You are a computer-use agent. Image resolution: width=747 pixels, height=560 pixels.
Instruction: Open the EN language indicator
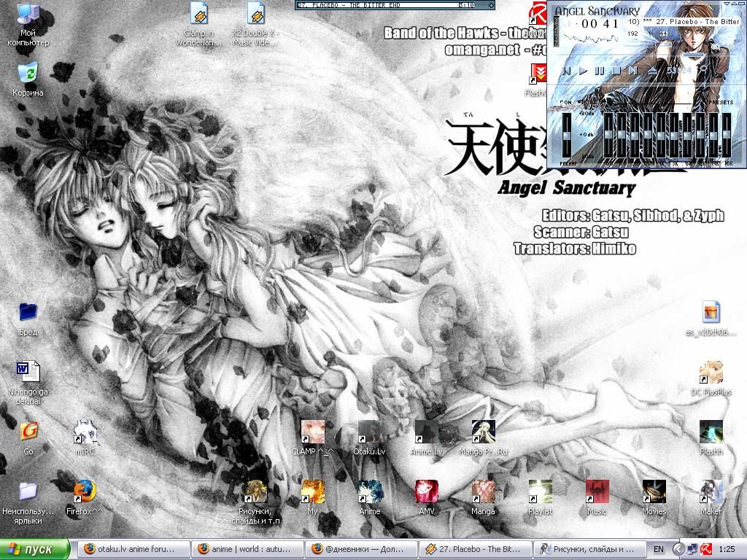[x=659, y=549]
